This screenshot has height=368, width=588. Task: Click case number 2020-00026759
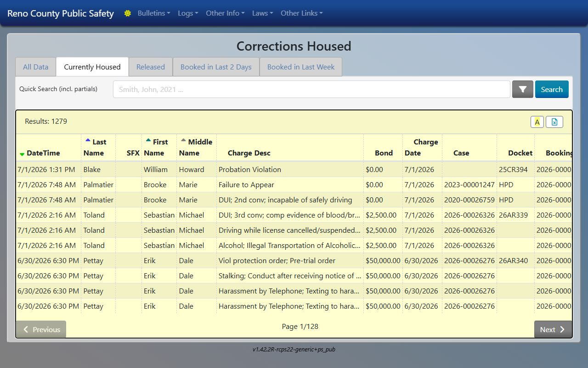[469, 200]
